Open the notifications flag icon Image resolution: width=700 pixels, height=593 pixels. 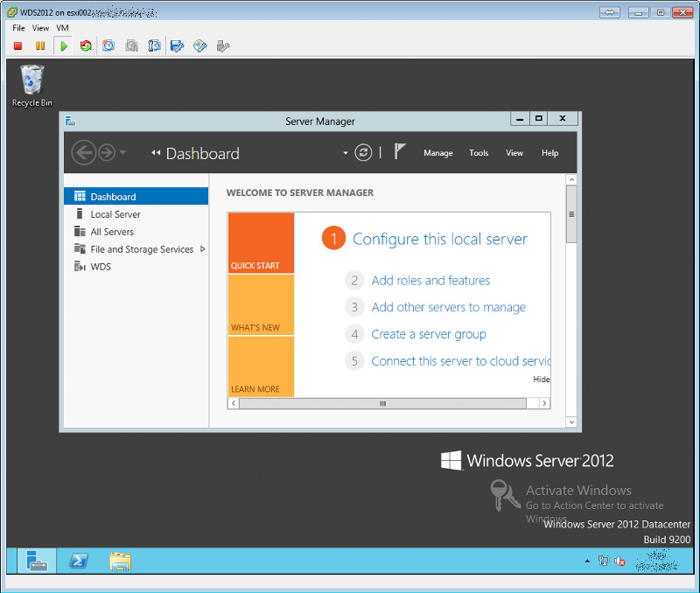coord(400,151)
